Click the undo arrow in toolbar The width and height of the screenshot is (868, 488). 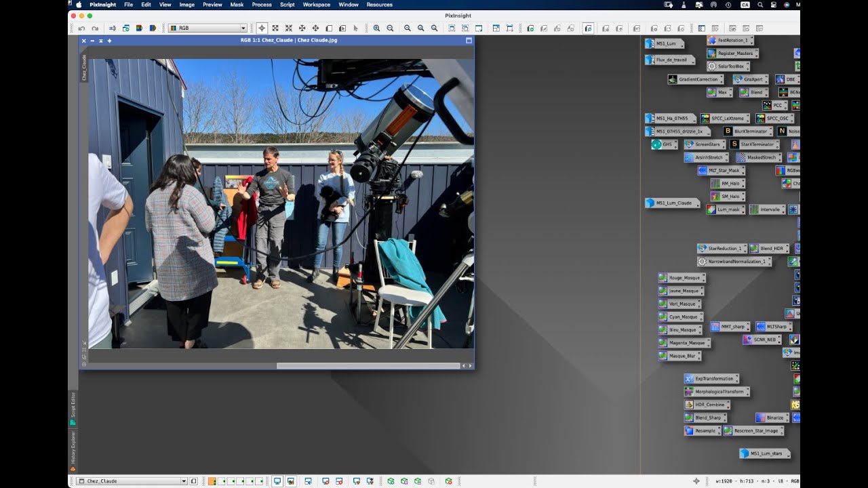click(82, 28)
